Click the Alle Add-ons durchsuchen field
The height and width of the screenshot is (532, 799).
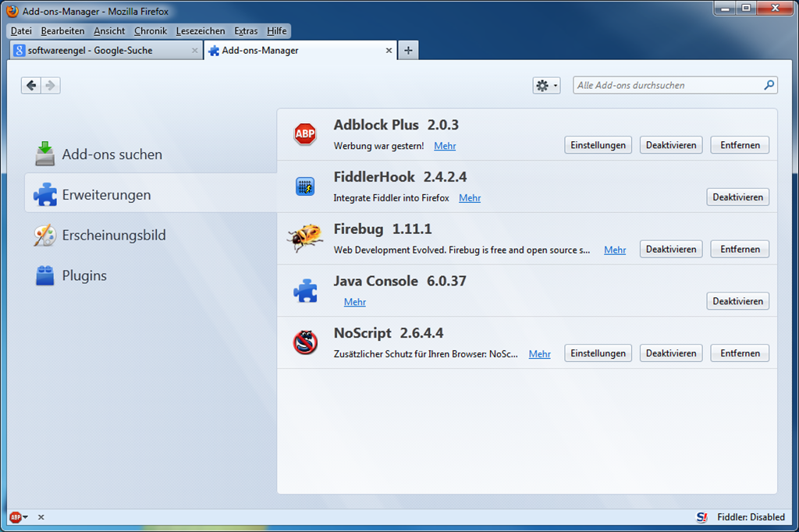pos(668,85)
